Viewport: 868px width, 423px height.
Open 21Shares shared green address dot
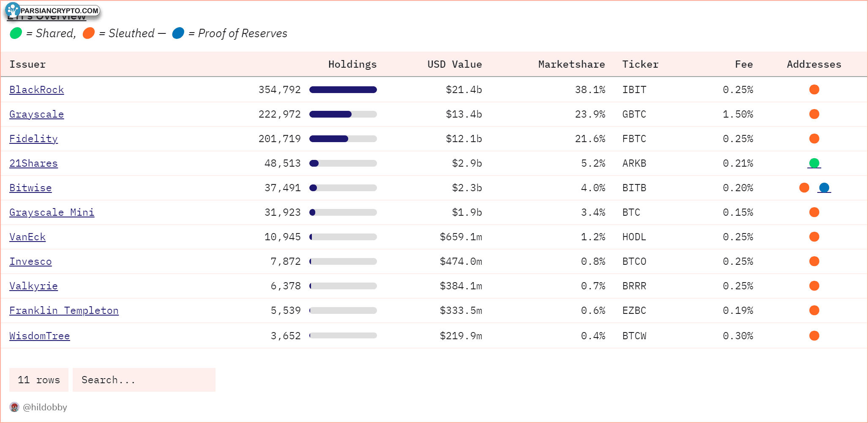814,163
